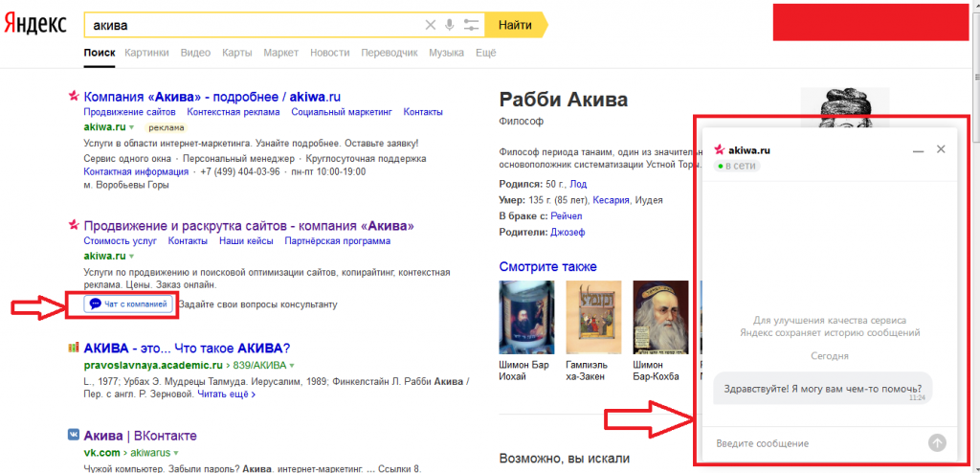Viewport: 980px width, 473px height.
Task: Open Джозеф parent link
Action: click(568, 232)
